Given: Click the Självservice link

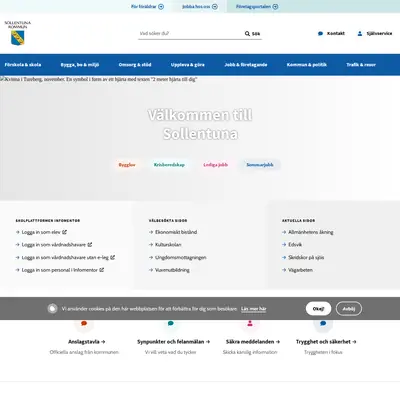Looking at the screenshot, I should click(x=375, y=33).
